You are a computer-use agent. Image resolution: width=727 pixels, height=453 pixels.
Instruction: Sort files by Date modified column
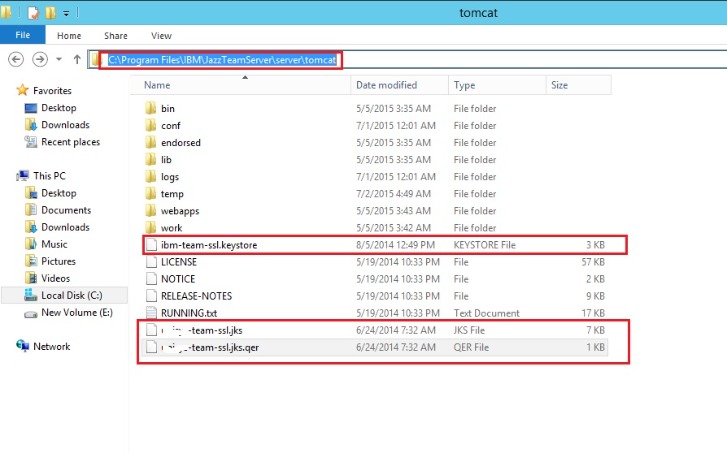386,86
